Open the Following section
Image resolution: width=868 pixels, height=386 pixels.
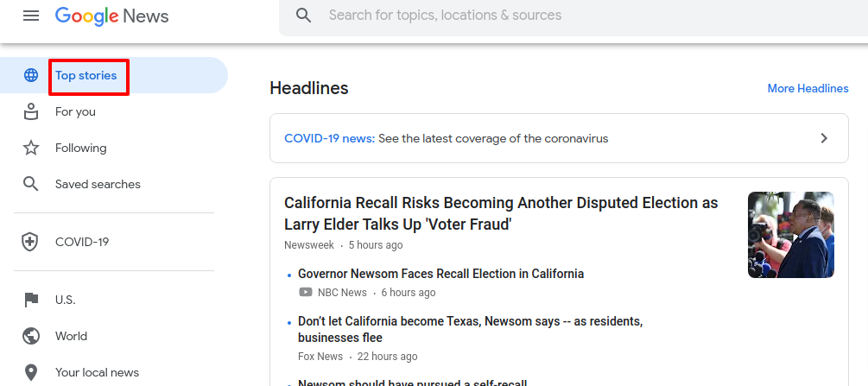coord(81,148)
